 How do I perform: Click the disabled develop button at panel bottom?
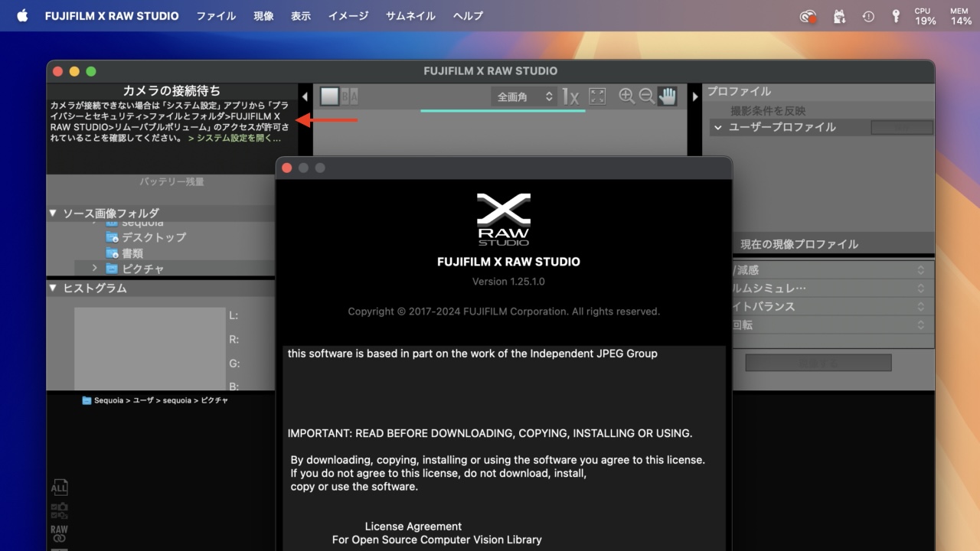click(818, 362)
